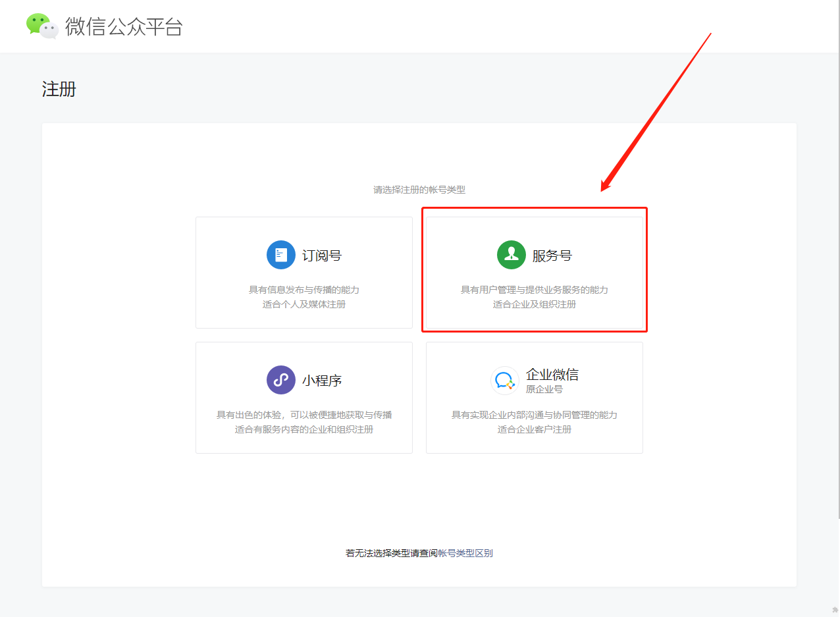Click the vertical scrollbar on the right edge

tap(837, 263)
